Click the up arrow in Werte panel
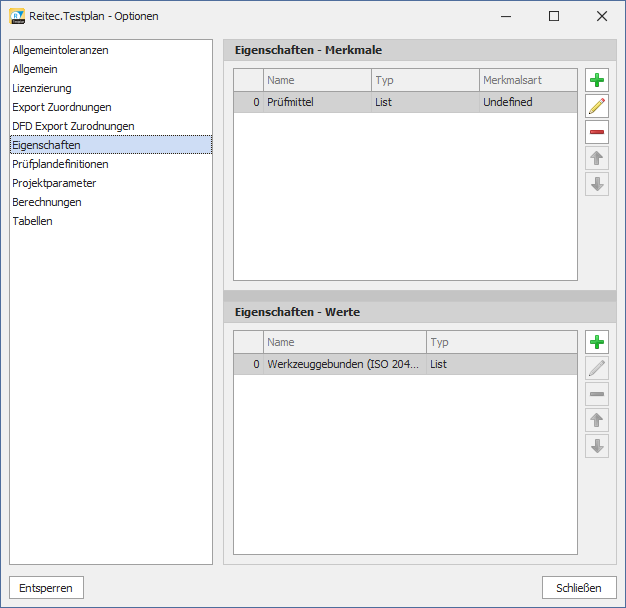626x608 pixels. 597,420
